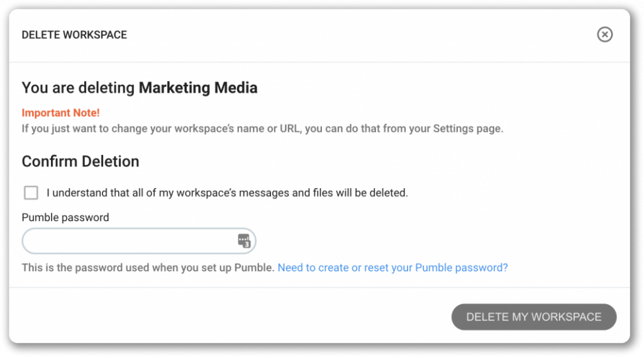Select the bold 'Marketing Media' workspace name
This screenshot has height=357, width=644.
coord(198,88)
